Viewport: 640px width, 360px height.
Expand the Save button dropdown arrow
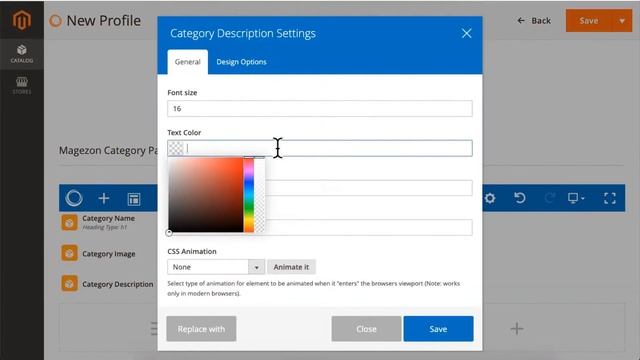(622, 20)
